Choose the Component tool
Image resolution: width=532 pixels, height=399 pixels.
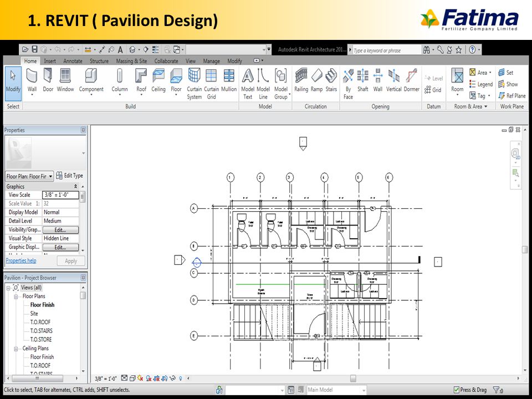click(x=91, y=83)
